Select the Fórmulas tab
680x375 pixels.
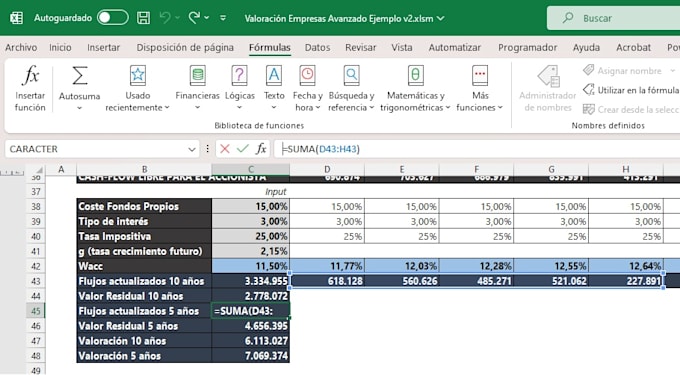point(270,47)
